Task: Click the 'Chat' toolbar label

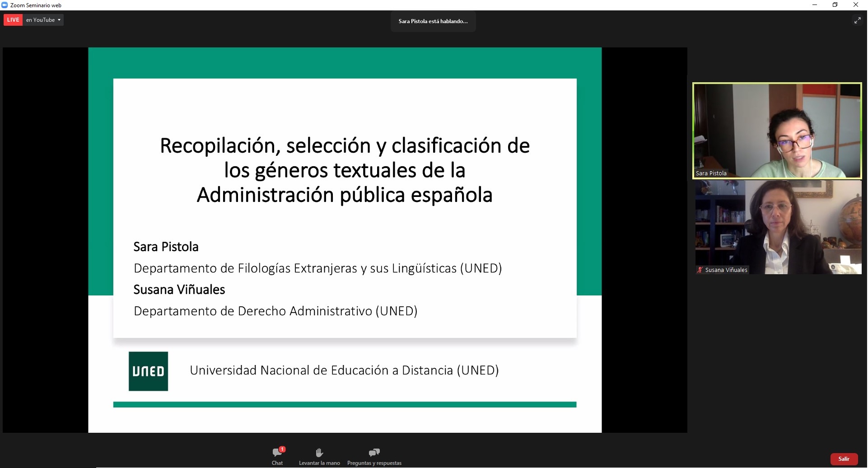Action: (x=277, y=462)
